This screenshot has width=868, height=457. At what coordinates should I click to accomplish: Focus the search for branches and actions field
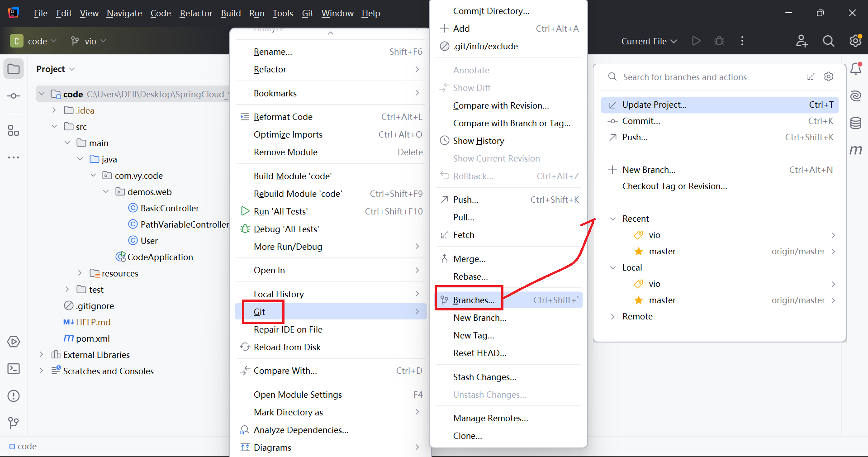click(706, 77)
